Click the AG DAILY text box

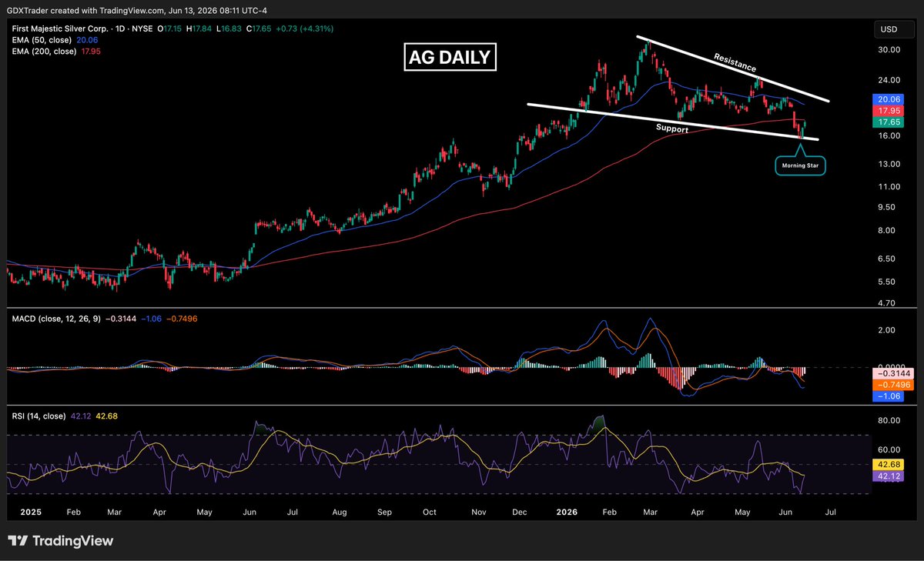pyautogui.click(x=451, y=58)
